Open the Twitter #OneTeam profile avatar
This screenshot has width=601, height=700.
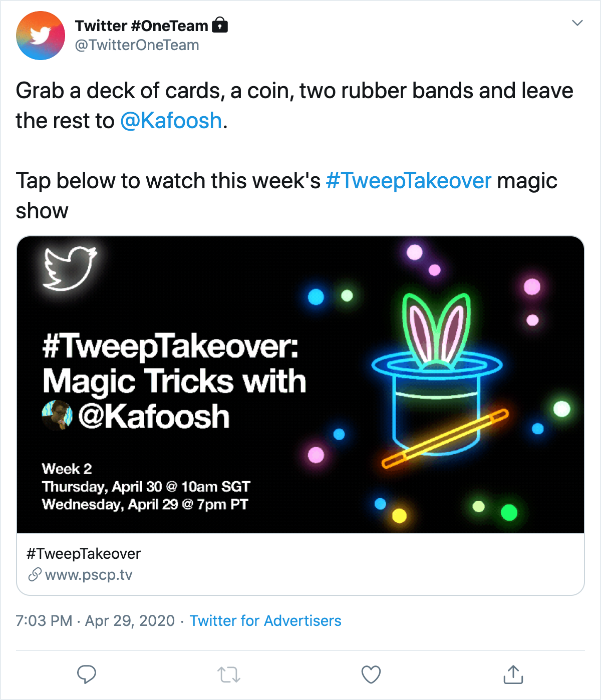(x=41, y=36)
